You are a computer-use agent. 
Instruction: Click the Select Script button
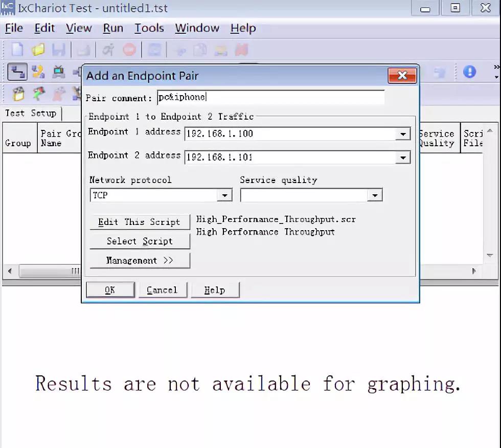click(x=140, y=241)
